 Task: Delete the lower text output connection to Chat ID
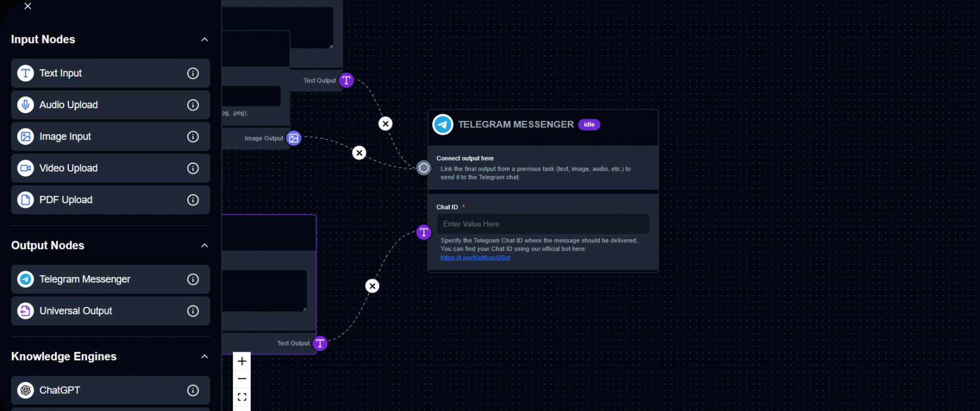coord(373,286)
